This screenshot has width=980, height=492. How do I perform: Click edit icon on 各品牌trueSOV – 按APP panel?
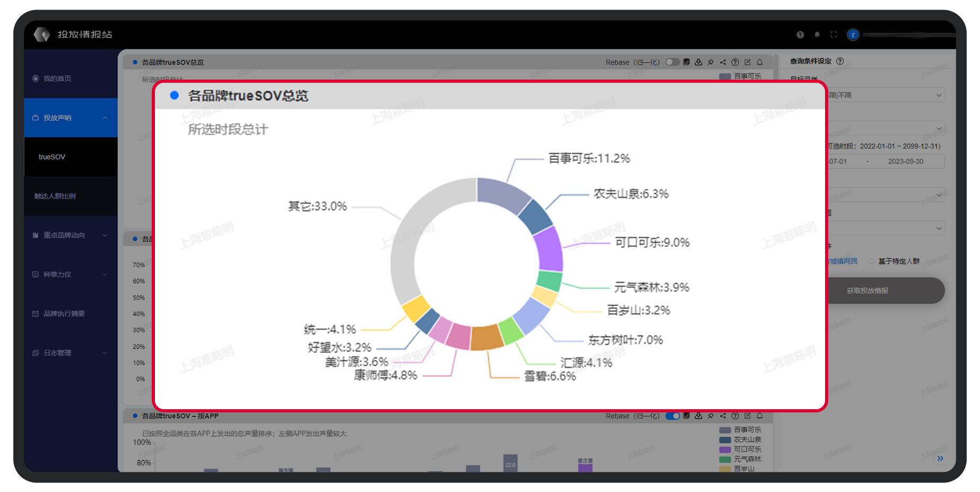coord(747,416)
